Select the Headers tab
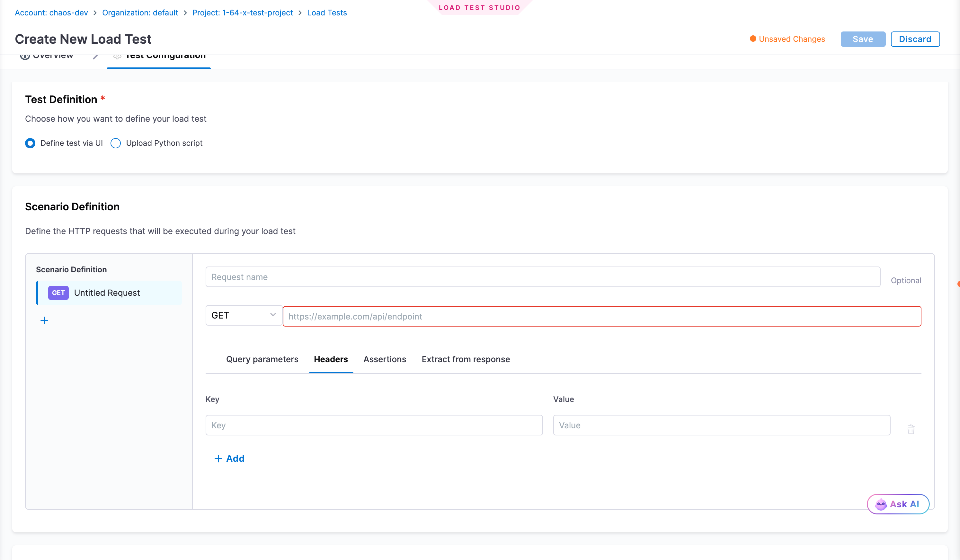960x560 pixels. 331,359
